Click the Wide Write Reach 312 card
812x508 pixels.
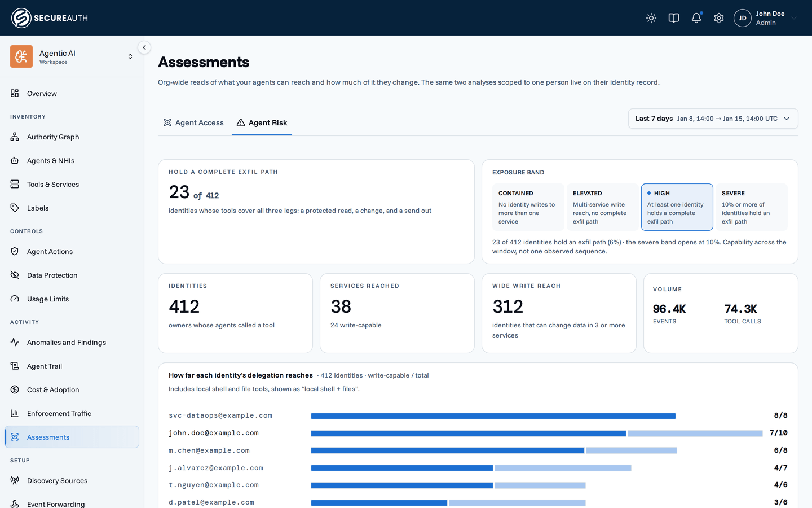coord(559,313)
